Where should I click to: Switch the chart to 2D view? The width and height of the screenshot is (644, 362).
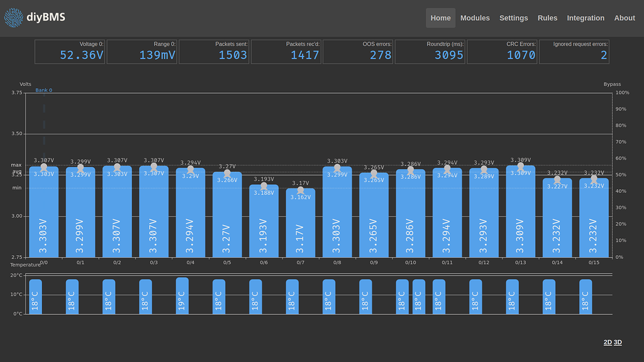pyautogui.click(x=607, y=342)
